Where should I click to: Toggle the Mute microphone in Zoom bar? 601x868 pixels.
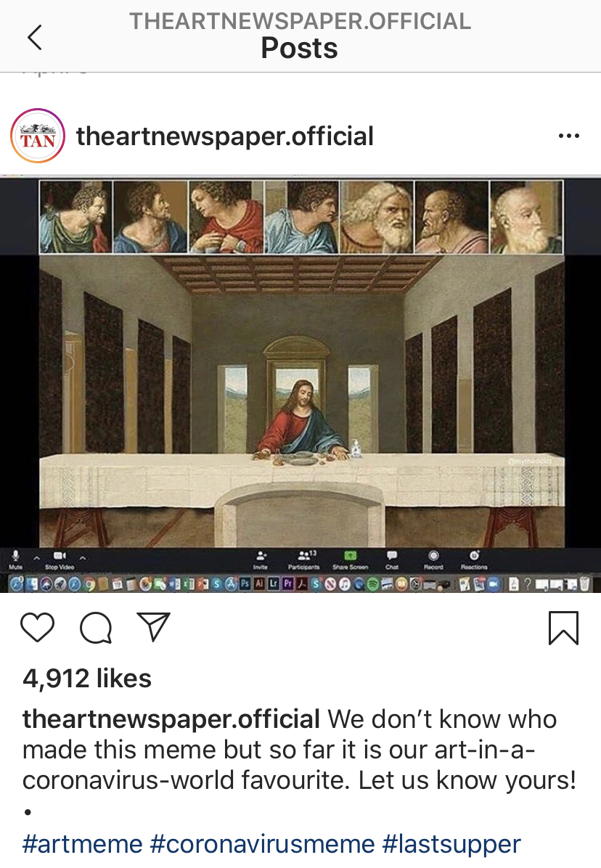tap(15, 559)
